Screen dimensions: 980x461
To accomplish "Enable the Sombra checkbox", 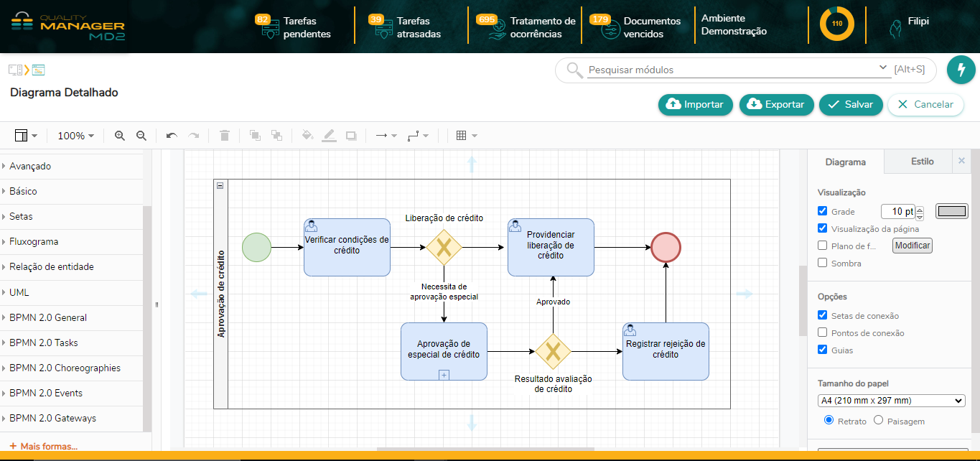I will pos(822,262).
